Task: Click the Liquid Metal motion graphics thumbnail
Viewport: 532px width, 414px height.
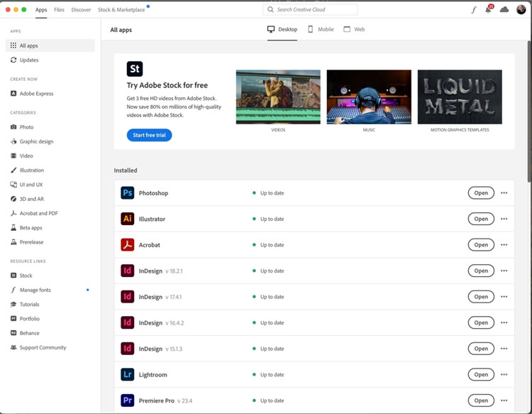Action: tap(460, 97)
